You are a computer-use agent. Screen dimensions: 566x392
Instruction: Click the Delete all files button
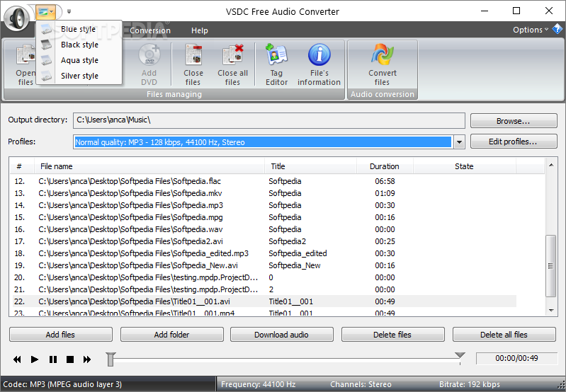tap(504, 335)
